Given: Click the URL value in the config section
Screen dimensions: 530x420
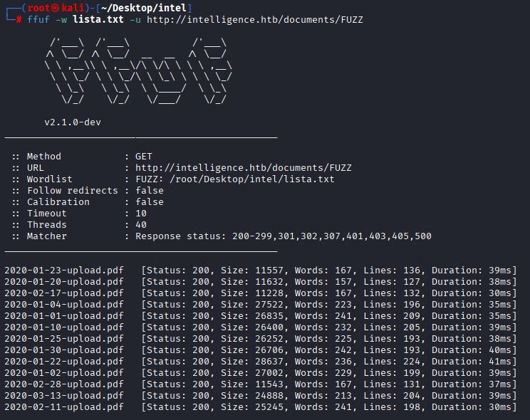Looking at the screenshot, I should pos(244,167).
